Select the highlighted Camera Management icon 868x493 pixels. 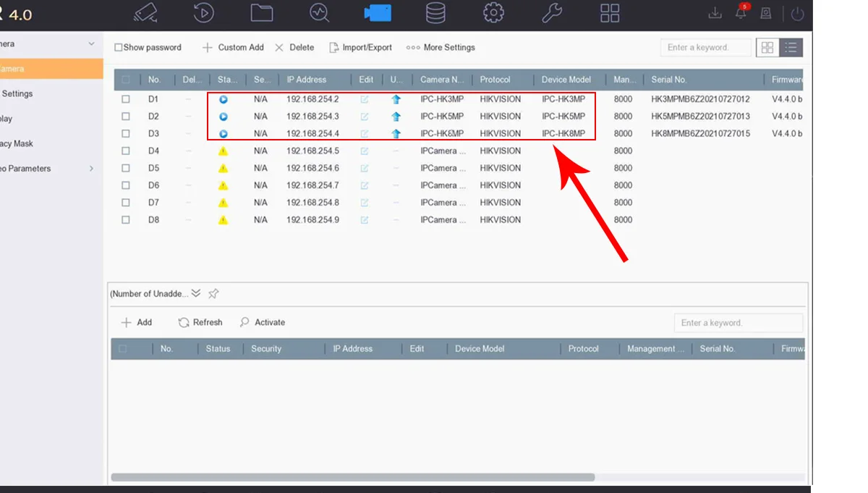click(378, 13)
